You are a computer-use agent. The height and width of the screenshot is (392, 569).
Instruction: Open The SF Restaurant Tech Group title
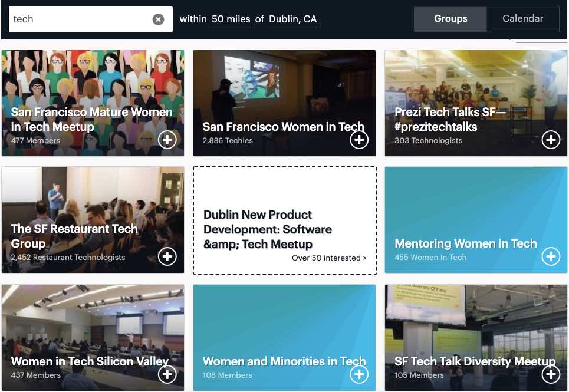click(74, 236)
